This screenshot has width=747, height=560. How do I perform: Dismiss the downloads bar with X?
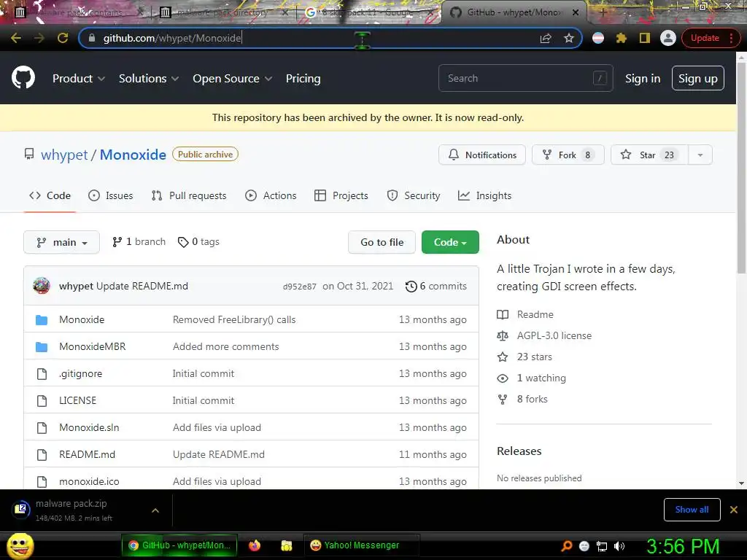click(734, 510)
